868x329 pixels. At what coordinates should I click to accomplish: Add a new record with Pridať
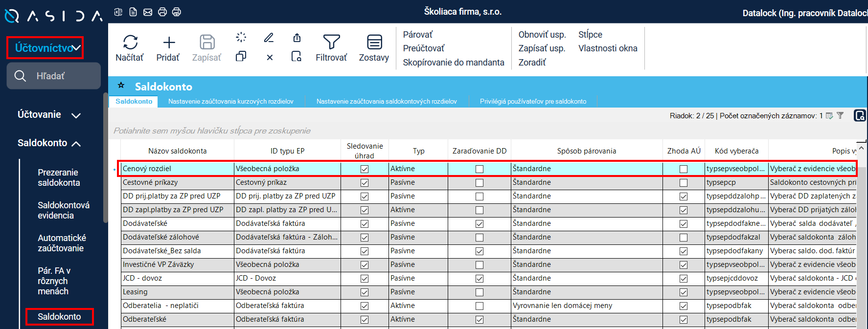click(168, 43)
